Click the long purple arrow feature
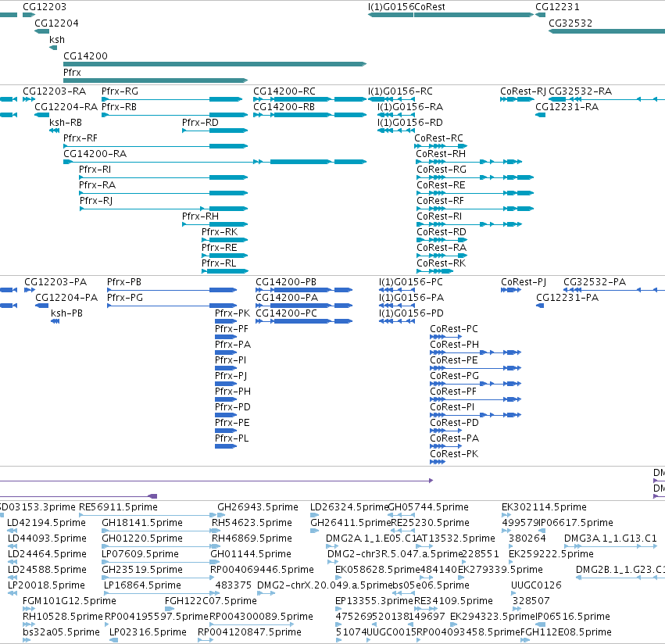This screenshot has height=644, width=665. pos(216,481)
